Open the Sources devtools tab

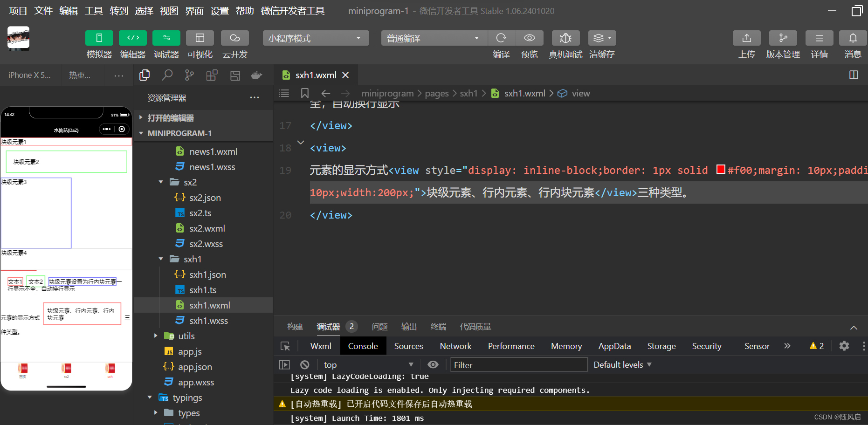pos(409,346)
